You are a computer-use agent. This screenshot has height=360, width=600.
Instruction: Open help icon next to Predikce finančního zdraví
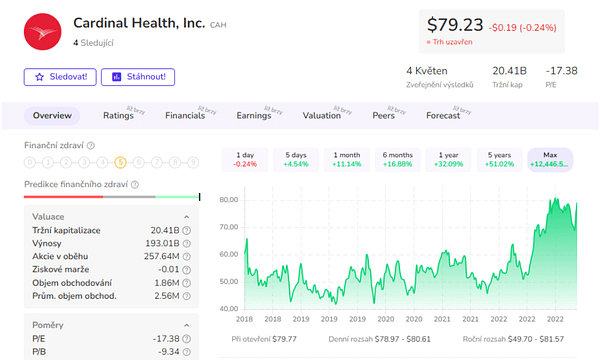pos(135,185)
